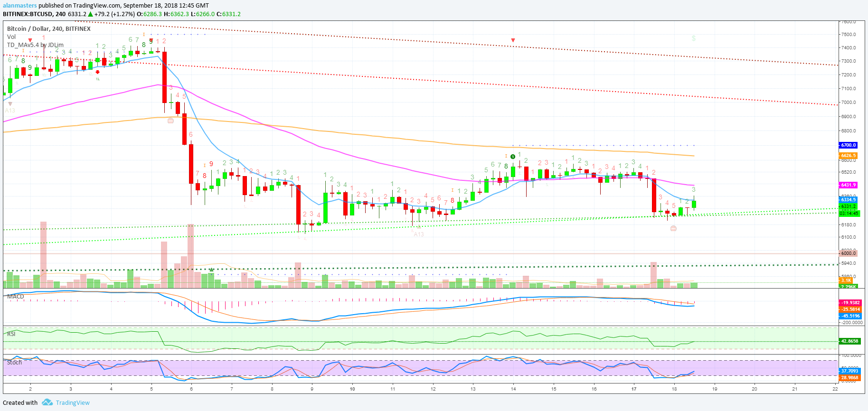Viewport: 868px width, 411px height.
Task: Click the Created with caption text
Action: click(20, 402)
